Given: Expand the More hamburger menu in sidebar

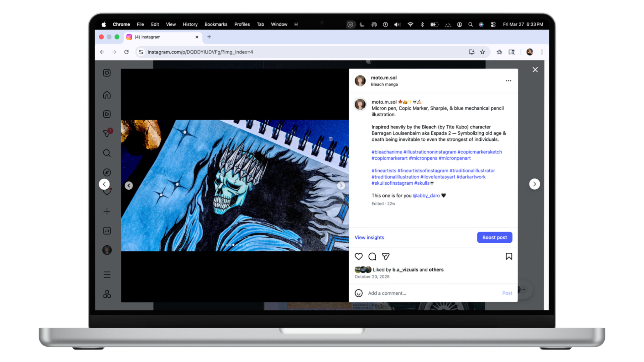Looking at the screenshot, I should point(107,275).
